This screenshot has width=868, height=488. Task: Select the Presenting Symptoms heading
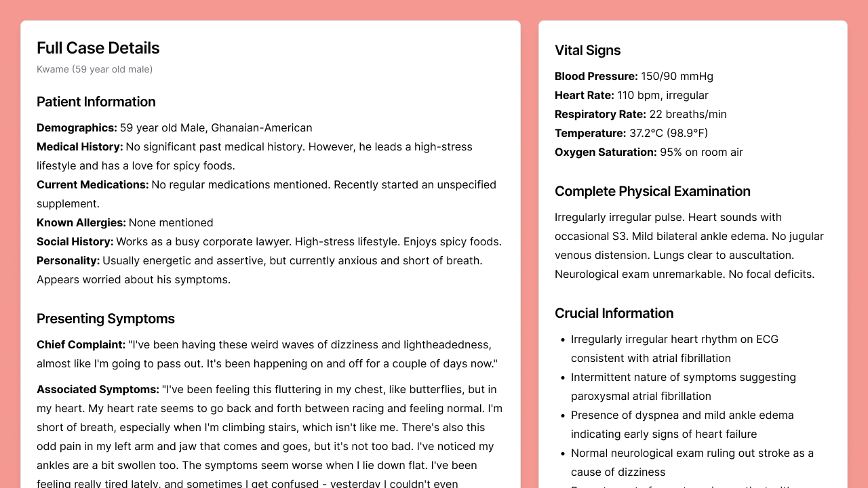coord(106,319)
